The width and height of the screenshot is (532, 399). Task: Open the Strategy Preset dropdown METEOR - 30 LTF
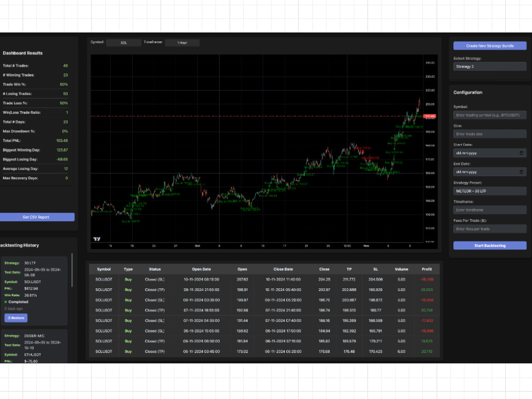point(489,190)
